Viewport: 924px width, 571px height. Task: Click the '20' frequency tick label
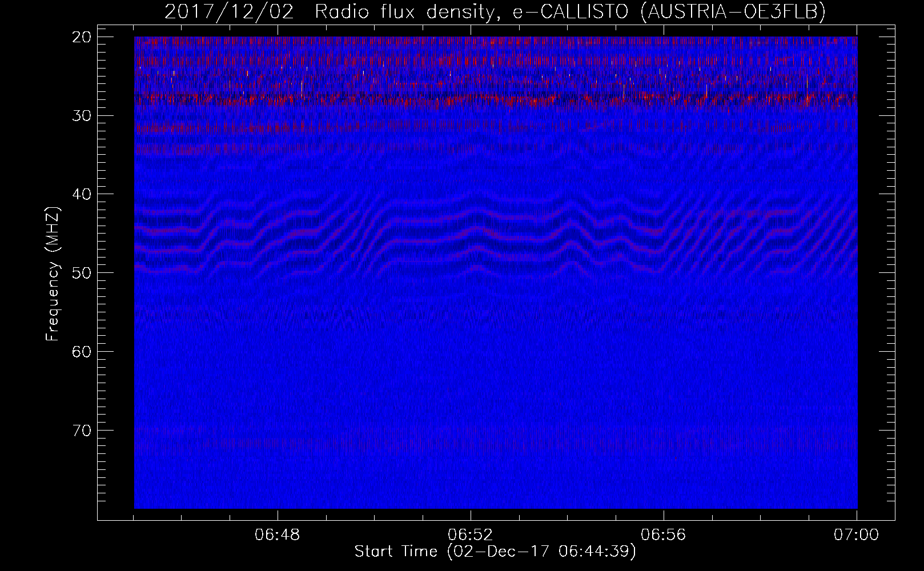click(x=82, y=37)
